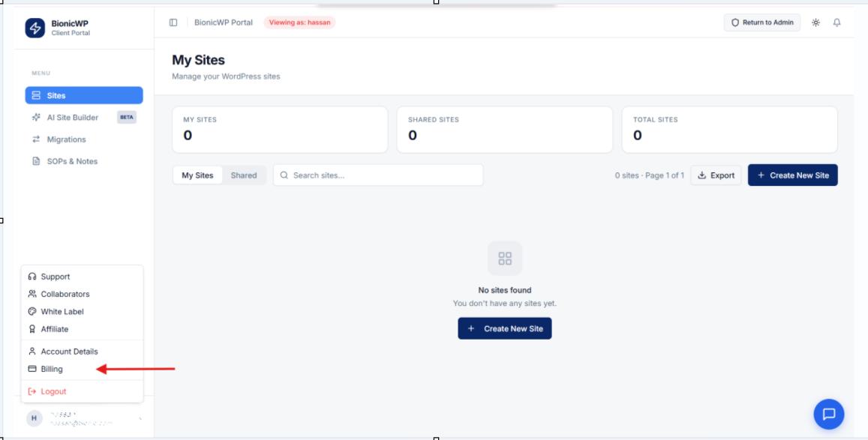
Task: Click the AI Site Builder sparkle icon
Action: point(36,117)
